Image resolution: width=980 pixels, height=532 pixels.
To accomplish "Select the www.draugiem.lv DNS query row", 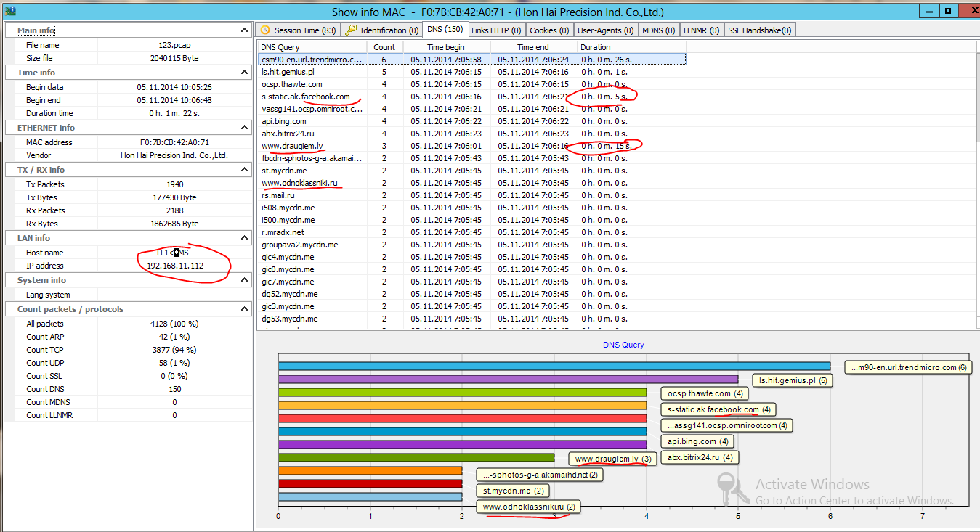I will pos(472,146).
